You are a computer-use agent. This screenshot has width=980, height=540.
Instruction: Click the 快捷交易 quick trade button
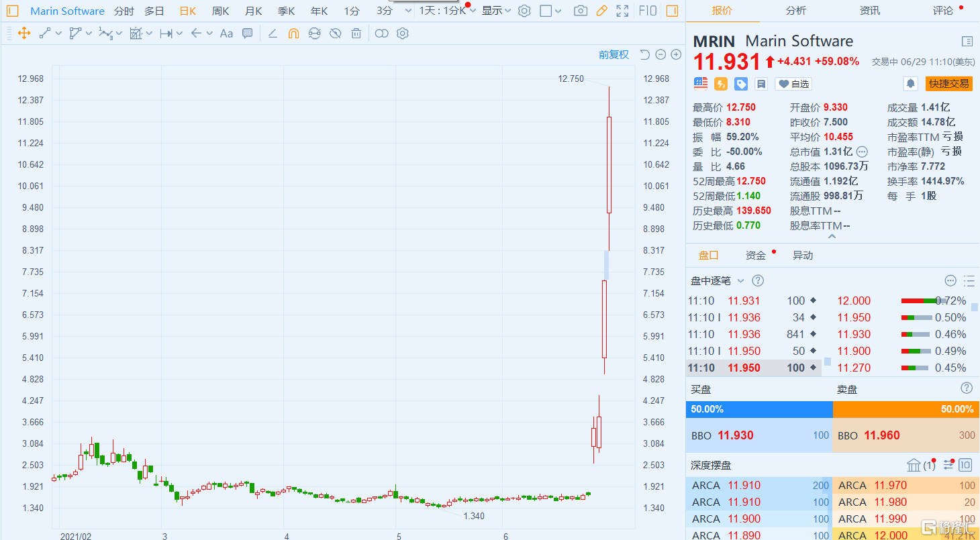(x=948, y=84)
